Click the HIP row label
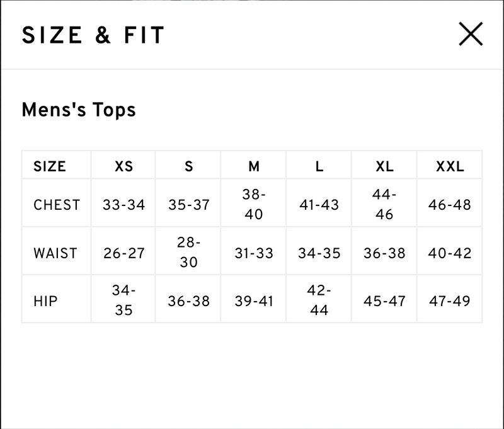This screenshot has width=504, height=429. point(45,301)
